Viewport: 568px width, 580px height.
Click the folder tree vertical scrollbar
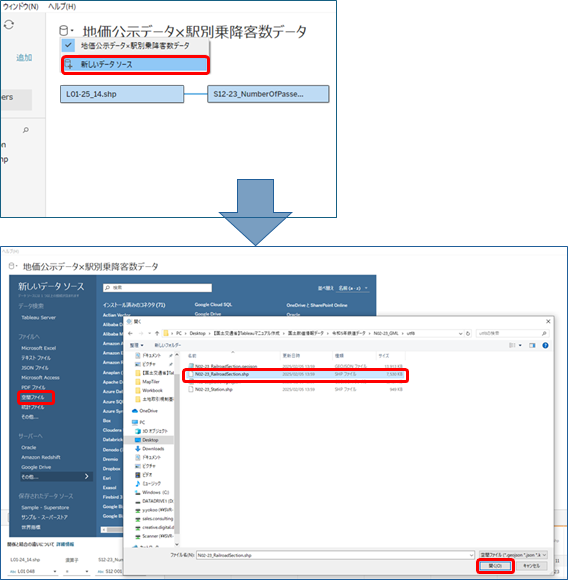point(177,449)
